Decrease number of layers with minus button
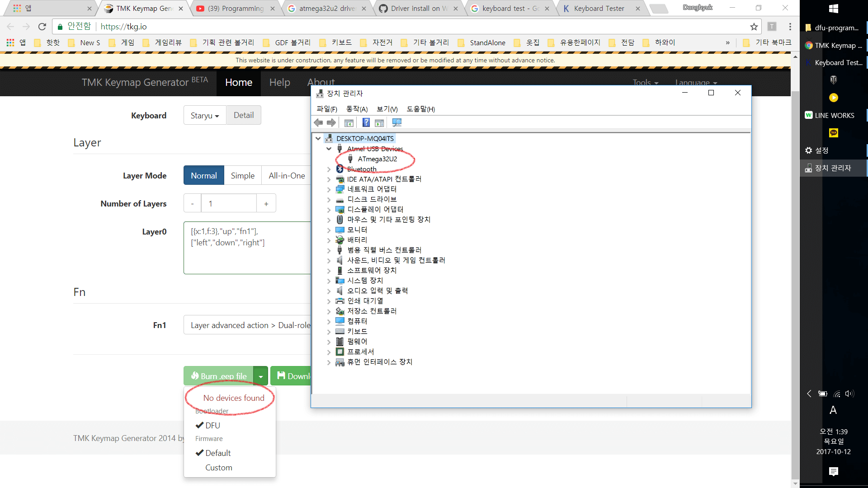The image size is (868, 488). [x=193, y=204]
